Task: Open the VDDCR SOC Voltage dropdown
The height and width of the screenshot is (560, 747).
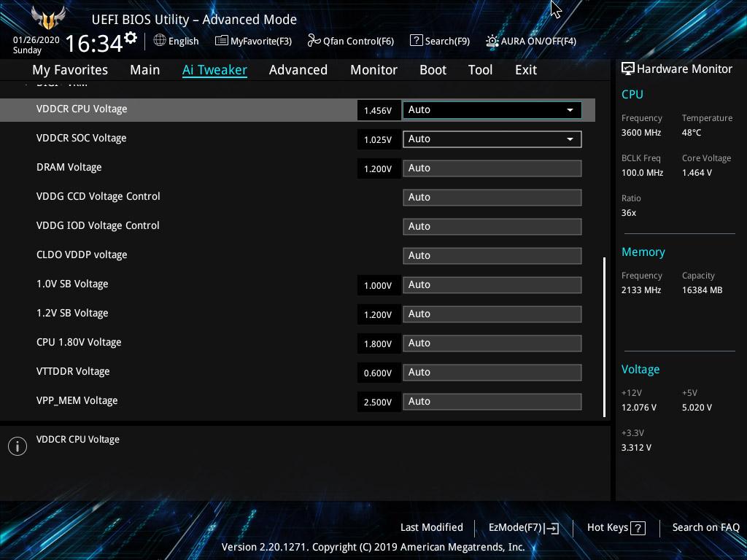Action: [492, 139]
